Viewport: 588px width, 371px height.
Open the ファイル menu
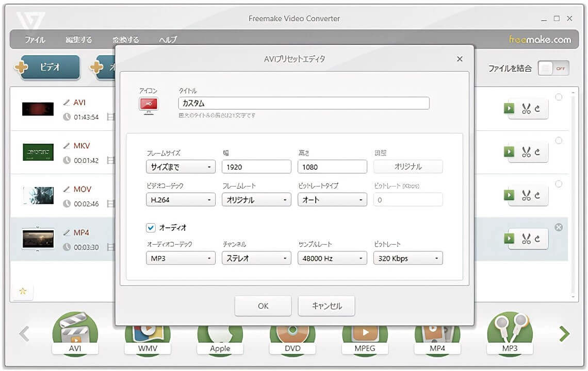[x=35, y=40]
